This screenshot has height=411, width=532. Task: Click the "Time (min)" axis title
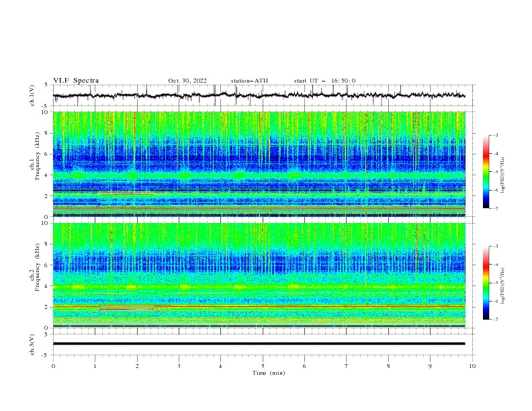269,373
